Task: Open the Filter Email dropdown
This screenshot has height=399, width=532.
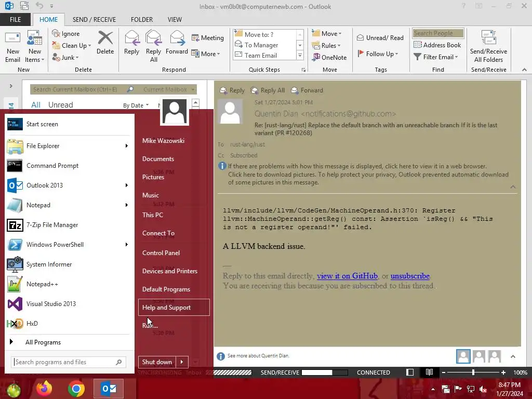Action: tap(436, 57)
